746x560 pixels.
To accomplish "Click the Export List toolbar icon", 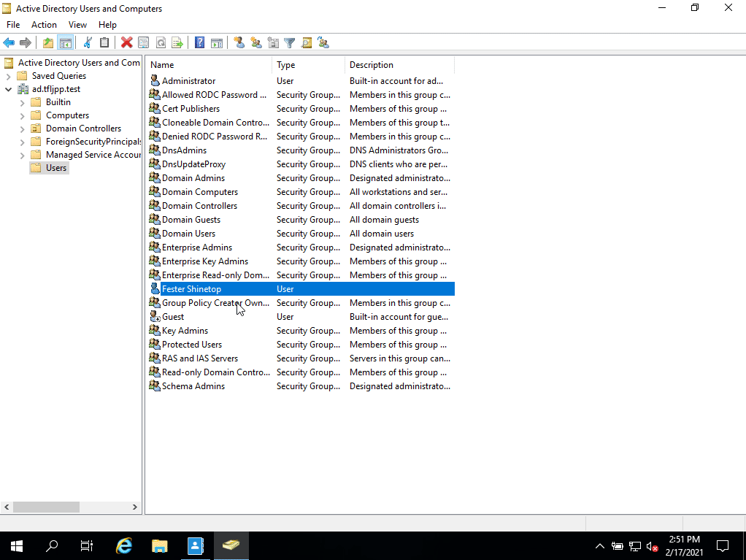I will [x=177, y=43].
